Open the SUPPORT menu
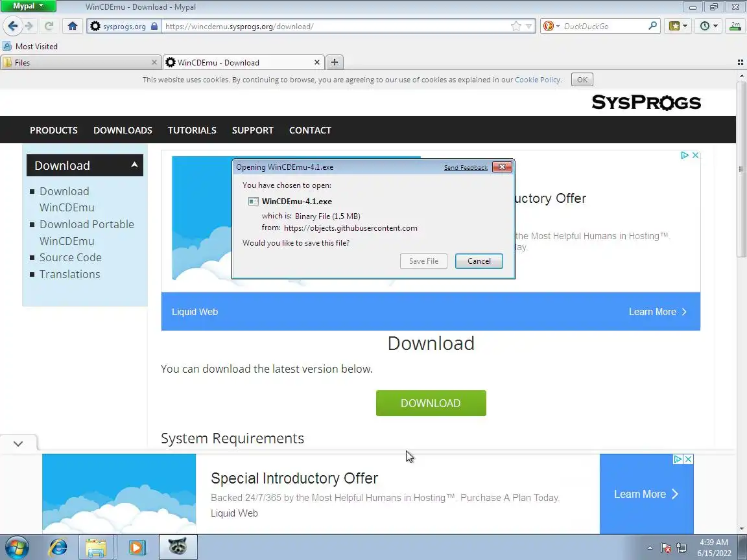 [252, 130]
